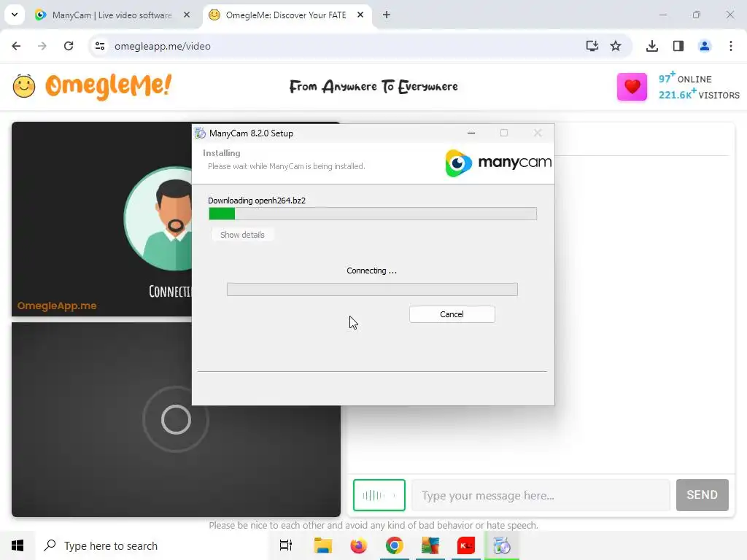The image size is (747, 560).
Task: Click the SEND button
Action: pos(703,495)
